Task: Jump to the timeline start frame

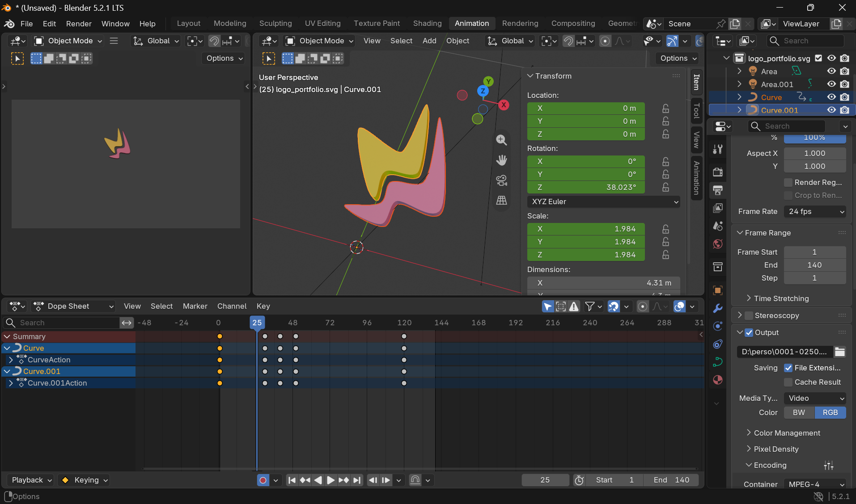Action: pyautogui.click(x=292, y=480)
